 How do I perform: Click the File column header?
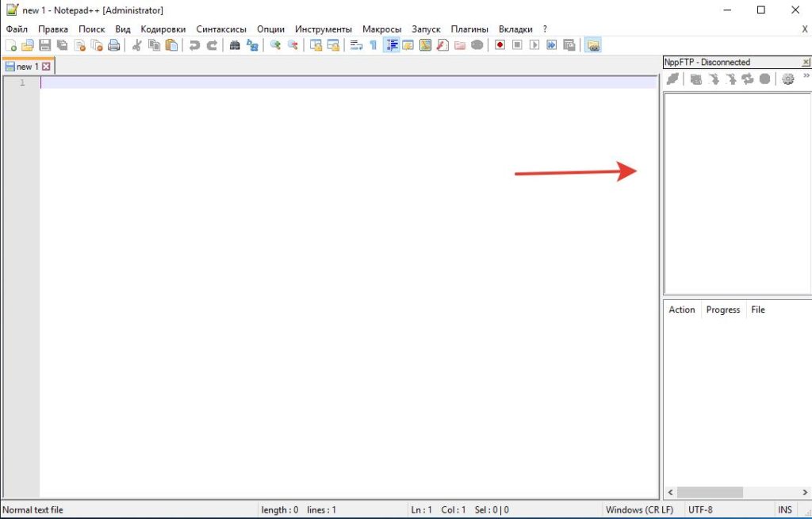click(758, 309)
